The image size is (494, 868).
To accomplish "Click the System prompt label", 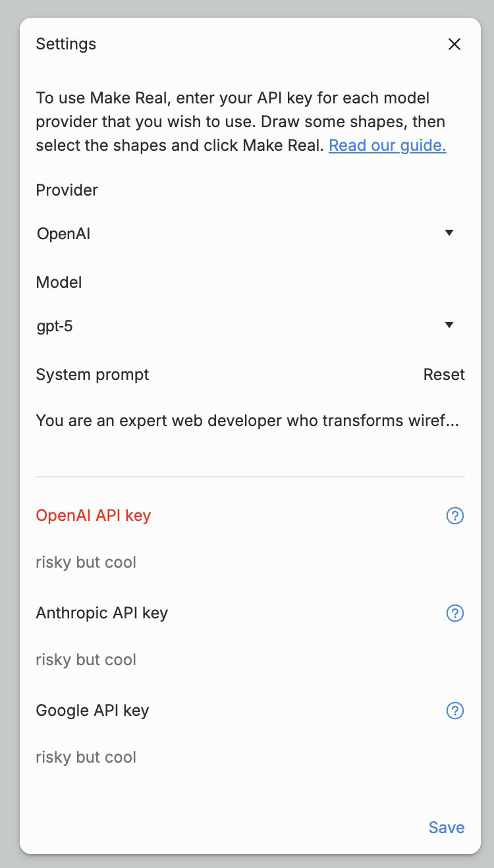I will pyautogui.click(x=92, y=375).
